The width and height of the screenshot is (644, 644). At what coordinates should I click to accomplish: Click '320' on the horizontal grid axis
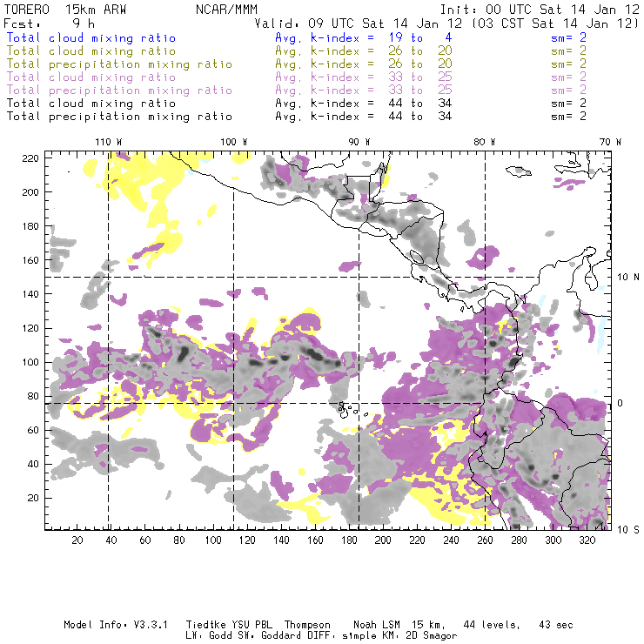point(587,540)
